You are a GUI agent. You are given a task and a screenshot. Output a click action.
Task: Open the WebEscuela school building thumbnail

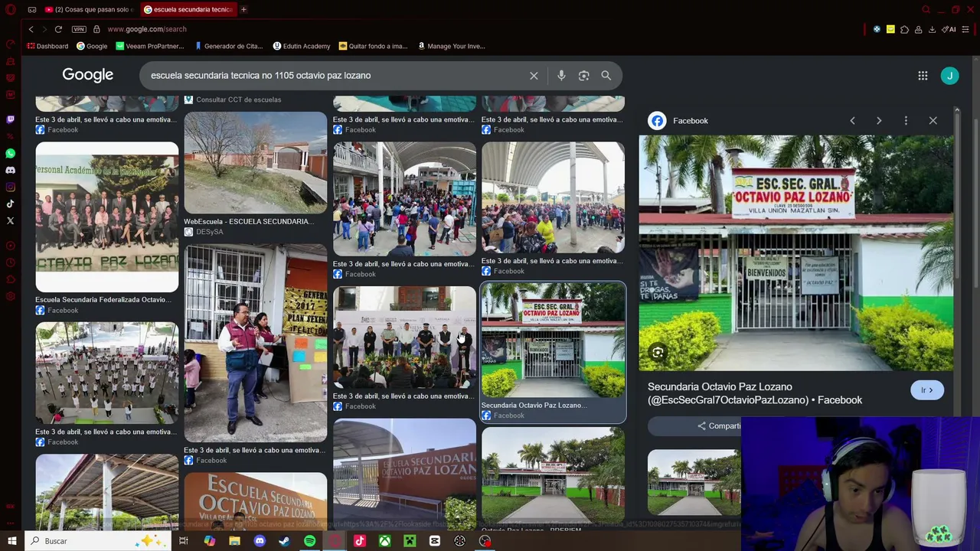tap(255, 163)
